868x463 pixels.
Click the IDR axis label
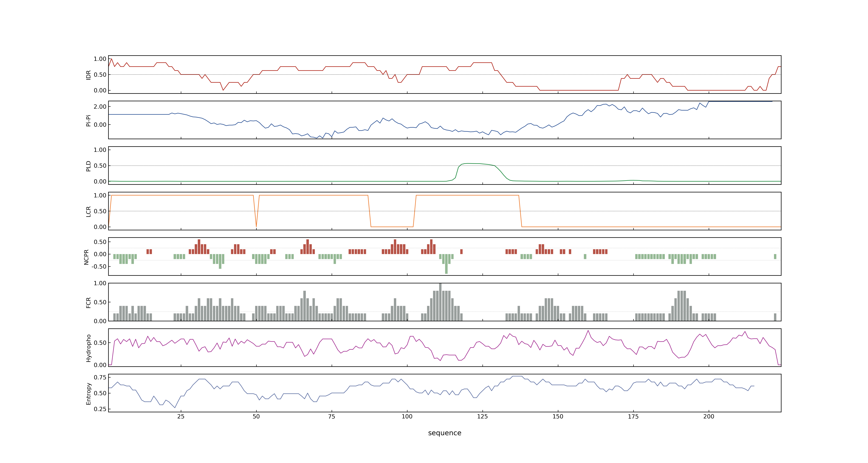(88, 75)
